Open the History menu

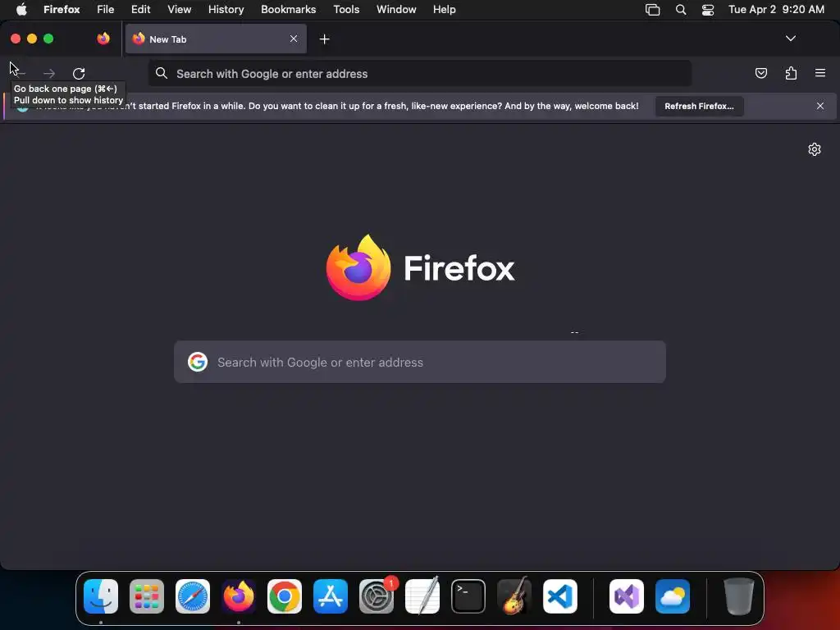click(226, 9)
